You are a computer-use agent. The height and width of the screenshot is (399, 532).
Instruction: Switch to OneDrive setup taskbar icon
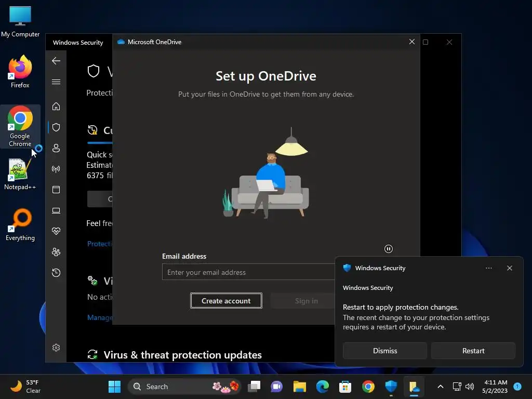pyautogui.click(x=414, y=387)
